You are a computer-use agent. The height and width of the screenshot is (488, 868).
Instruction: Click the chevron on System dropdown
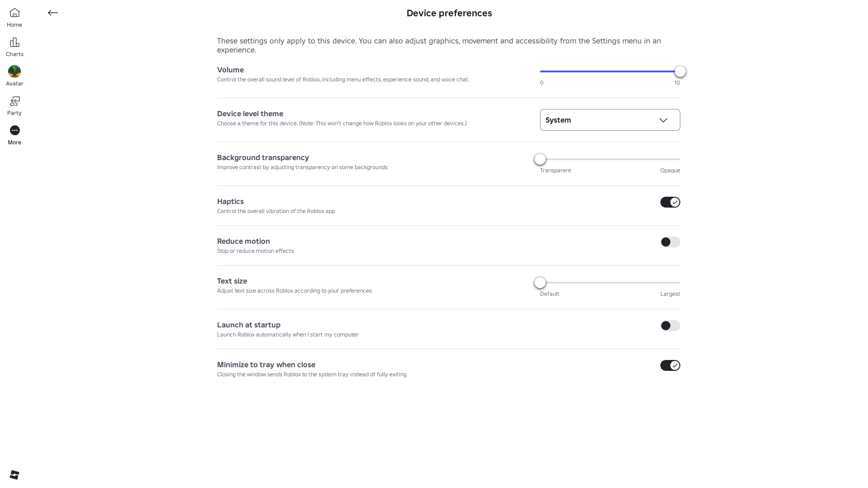click(663, 120)
